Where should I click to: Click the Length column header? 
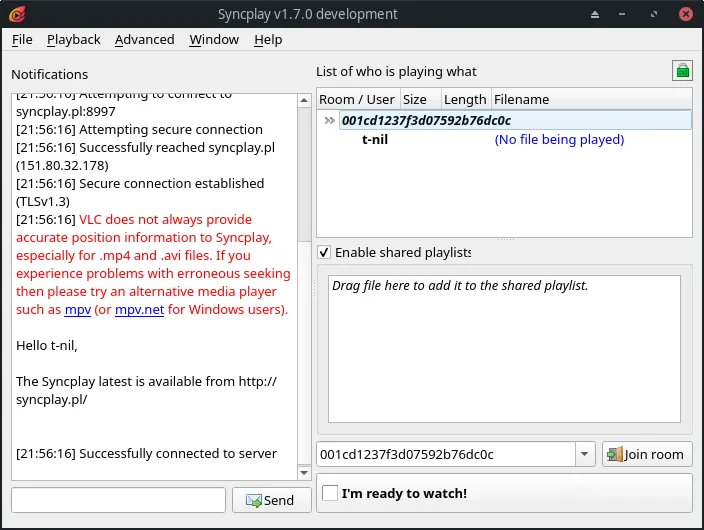[465, 99]
